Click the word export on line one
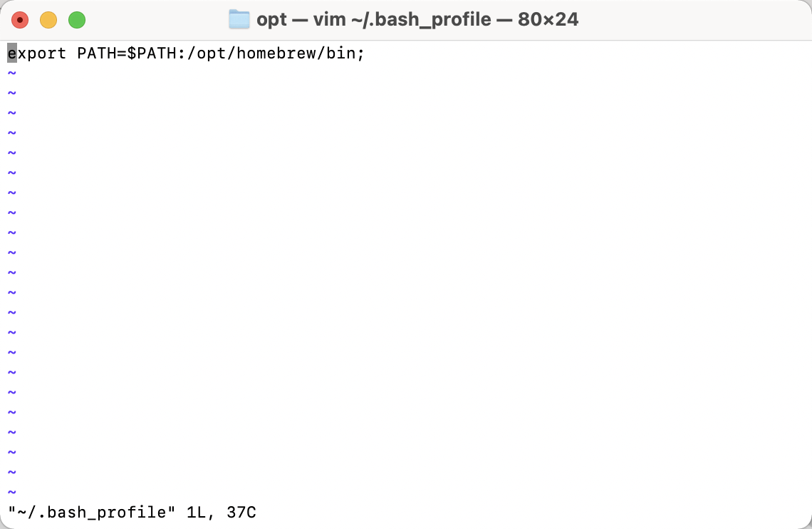Viewport: 812px width, 529px height. [37, 53]
